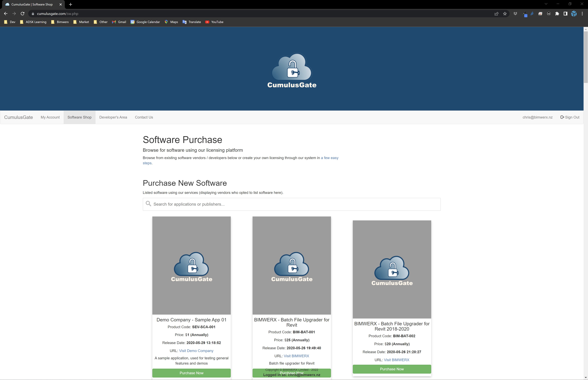588x380 pixels.
Task: Select product code SEV-SCA-001 text
Action: [x=204, y=327]
